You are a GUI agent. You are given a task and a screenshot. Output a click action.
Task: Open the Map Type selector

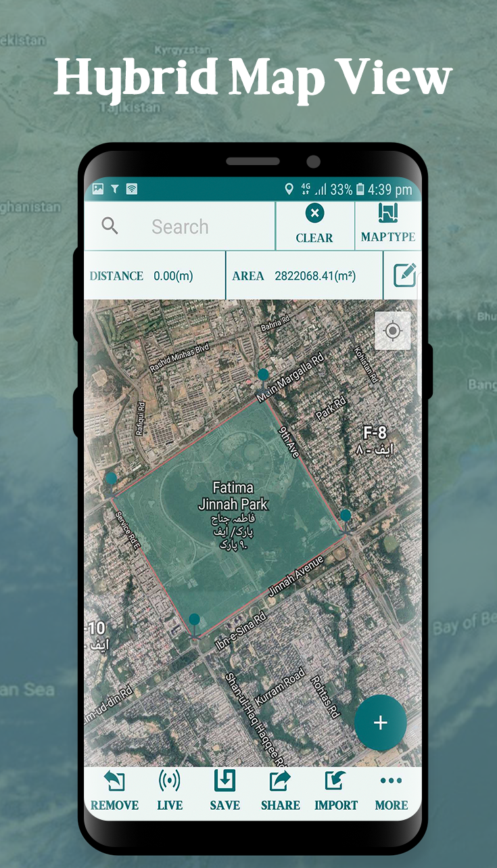click(x=388, y=225)
